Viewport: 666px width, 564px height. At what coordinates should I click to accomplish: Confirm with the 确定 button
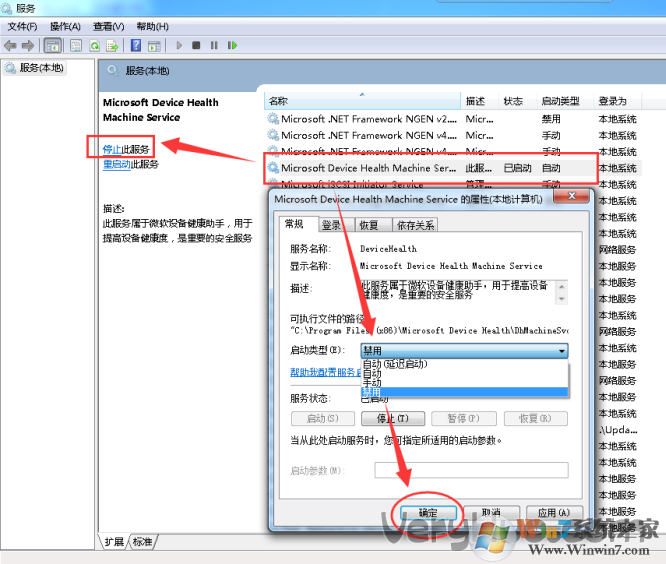coord(428,513)
